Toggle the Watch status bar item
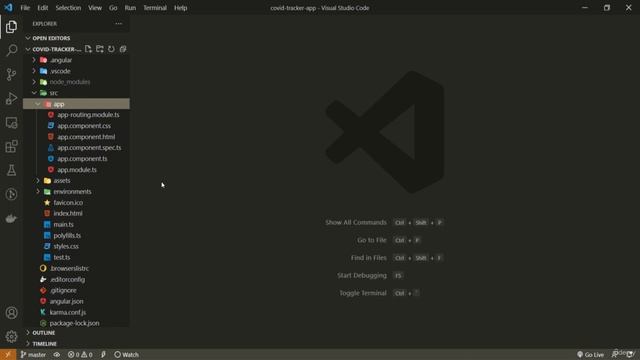640x360 pixels. coord(127,355)
